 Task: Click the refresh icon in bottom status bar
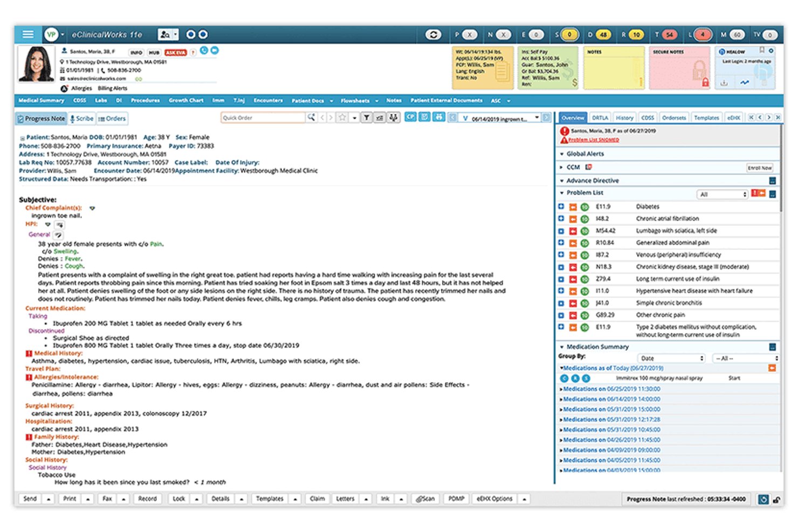[763, 499]
